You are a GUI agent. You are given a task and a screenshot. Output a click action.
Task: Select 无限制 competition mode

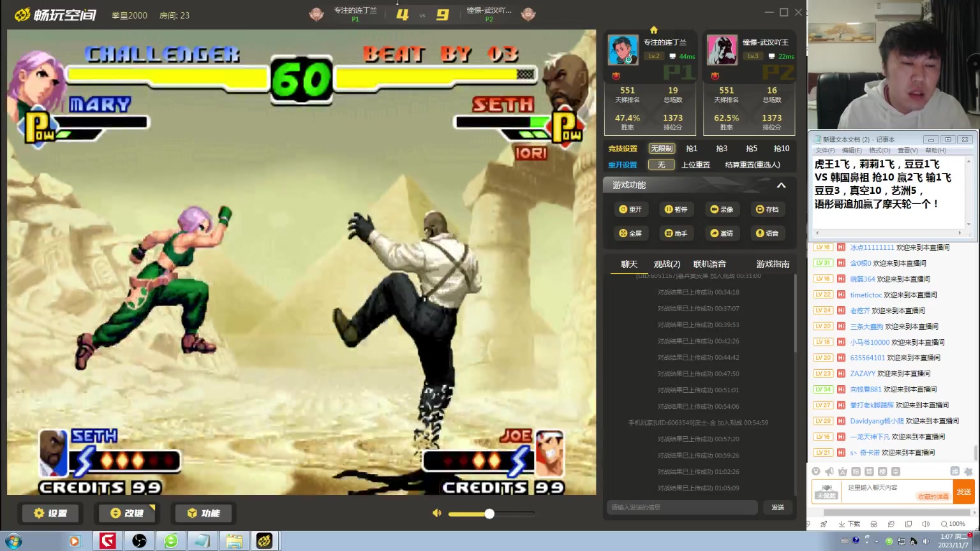662,149
